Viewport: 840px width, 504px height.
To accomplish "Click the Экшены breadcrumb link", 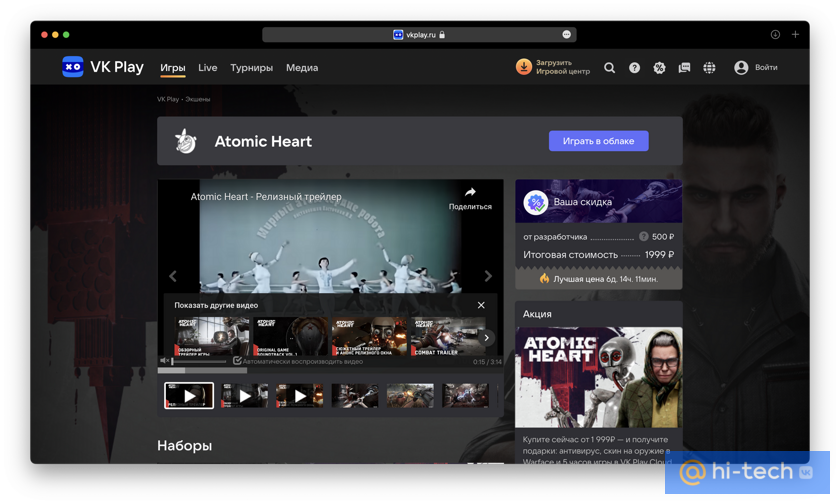I will click(198, 99).
